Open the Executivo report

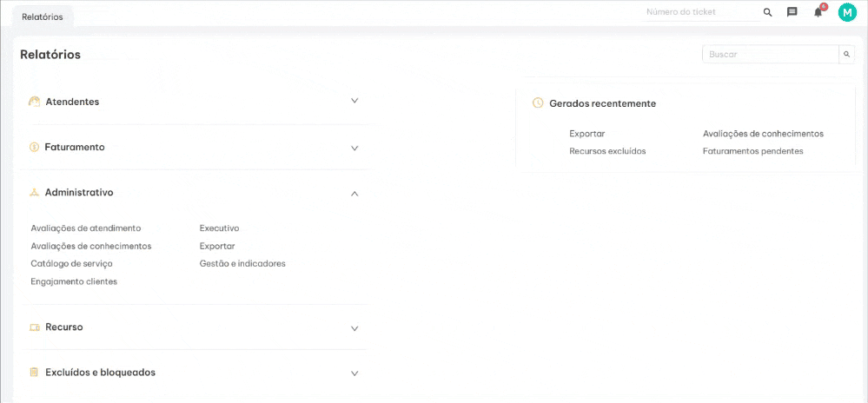(x=219, y=228)
